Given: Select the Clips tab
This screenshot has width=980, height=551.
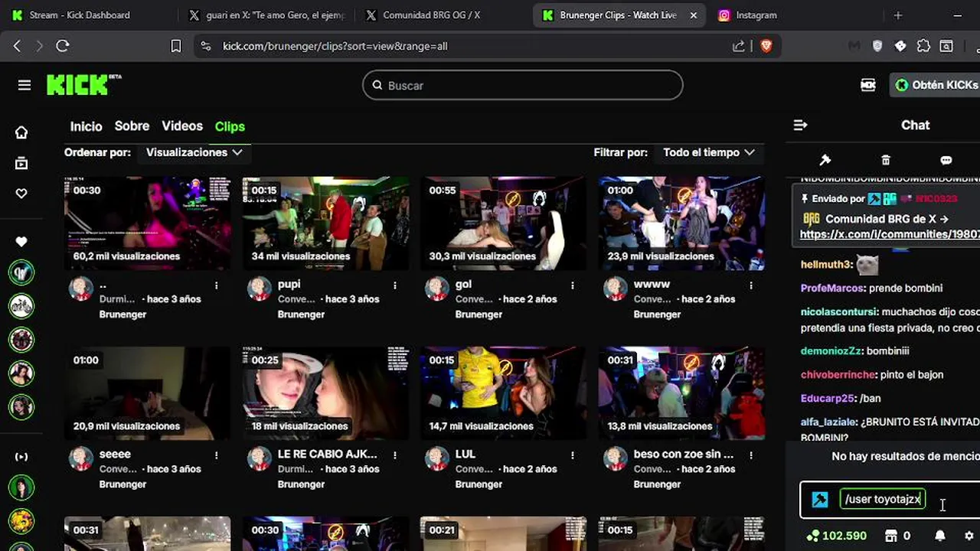Looking at the screenshot, I should coord(230,126).
